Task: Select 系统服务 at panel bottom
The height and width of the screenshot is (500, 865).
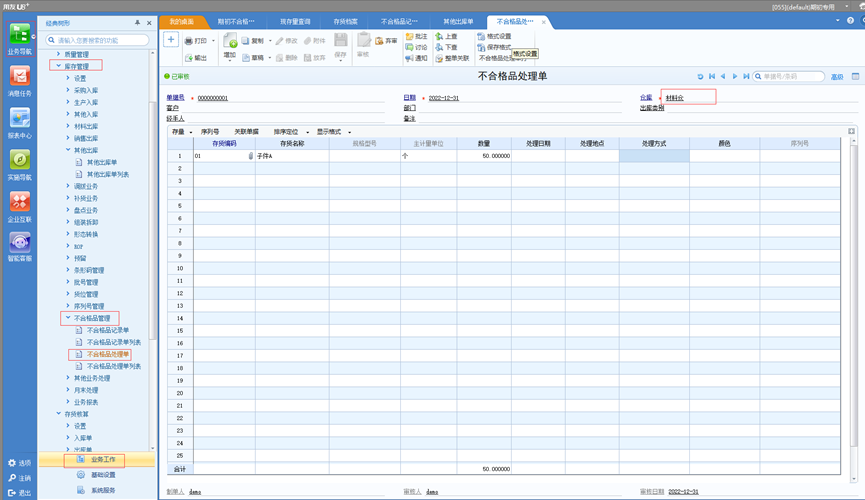Action: coord(97,490)
